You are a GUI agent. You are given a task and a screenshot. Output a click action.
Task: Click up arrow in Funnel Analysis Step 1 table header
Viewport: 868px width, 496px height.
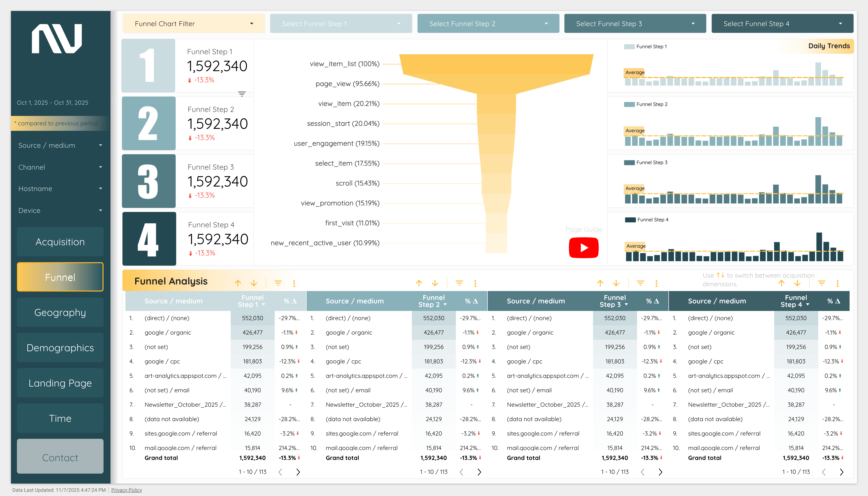tap(238, 283)
